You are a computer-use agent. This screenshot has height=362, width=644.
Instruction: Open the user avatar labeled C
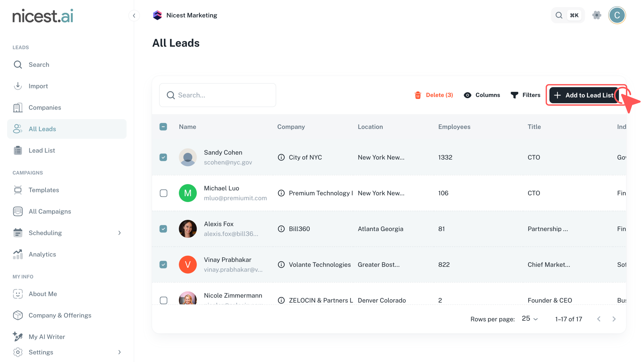(x=617, y=15)
